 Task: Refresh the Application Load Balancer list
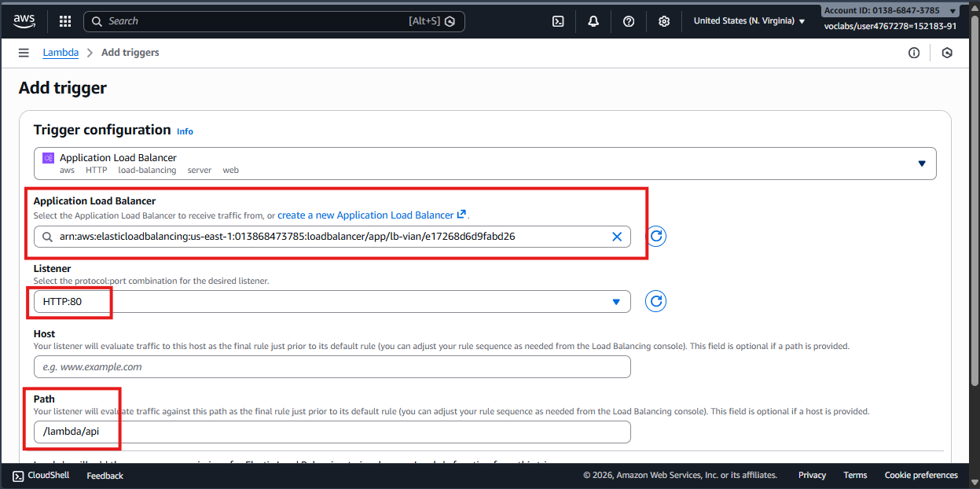656,236
